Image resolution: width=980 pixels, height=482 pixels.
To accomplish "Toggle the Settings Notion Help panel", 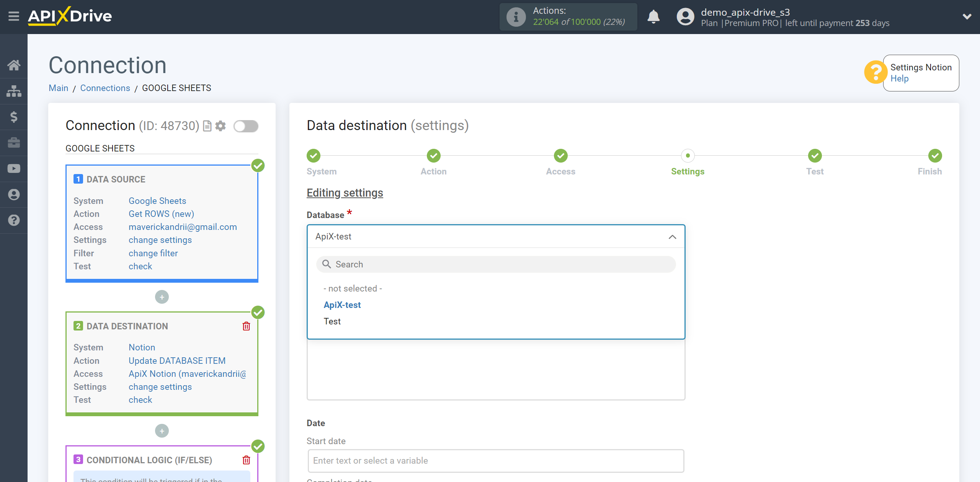I will [x=875, y=71].
